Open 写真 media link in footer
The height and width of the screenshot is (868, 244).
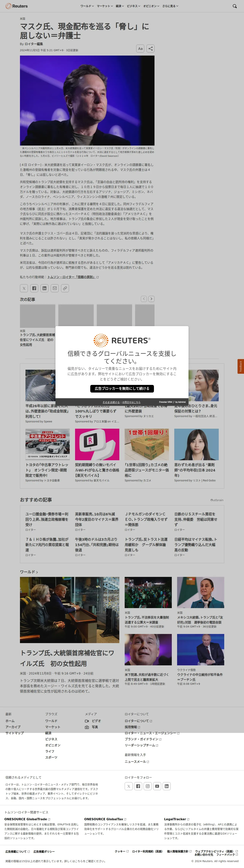click(92, 727)
